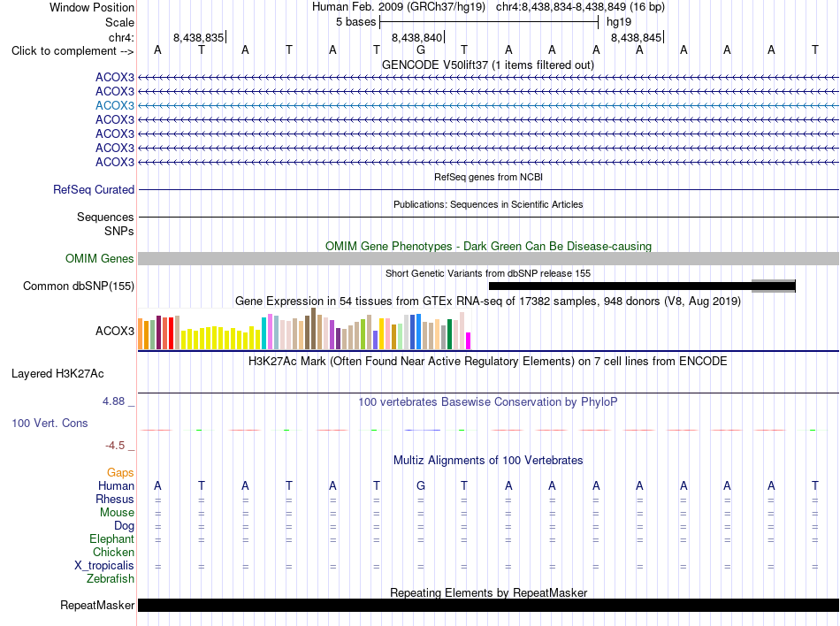This screenshot has width=840, height=626.
Task: Click 'Repeating Elements by RepeatMasker' title
Action: coord(489,592)
